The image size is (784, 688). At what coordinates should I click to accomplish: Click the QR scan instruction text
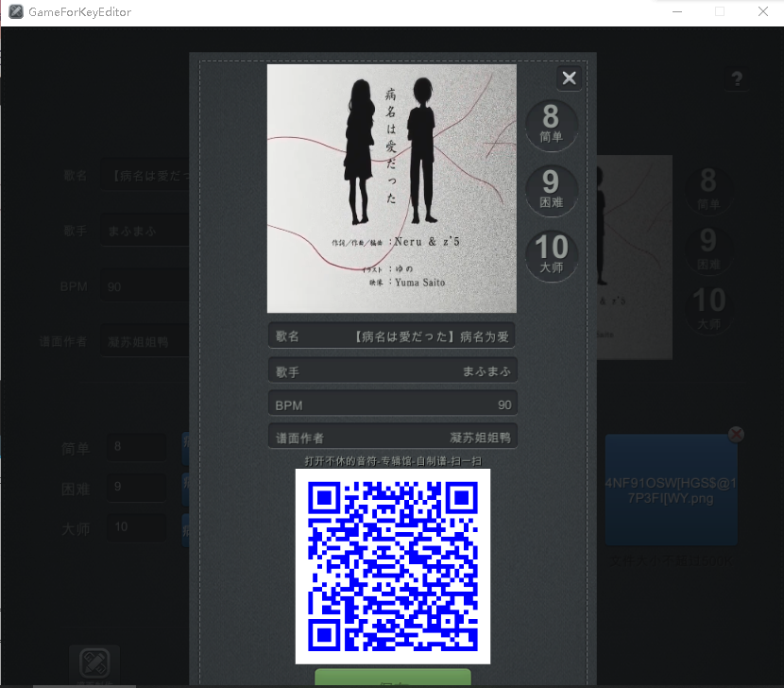393,461
